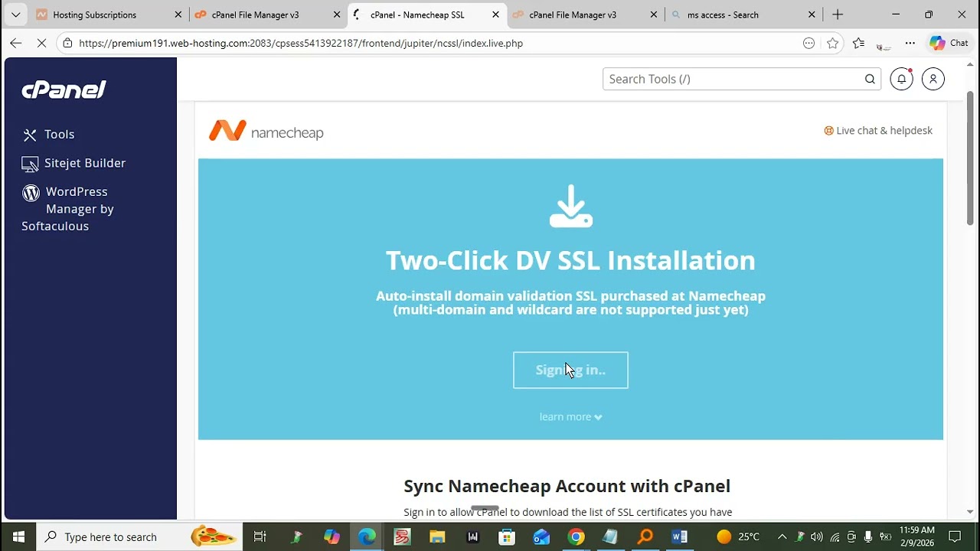
Task: Open Notepad from the taskbar
Action: click(610, 536)
